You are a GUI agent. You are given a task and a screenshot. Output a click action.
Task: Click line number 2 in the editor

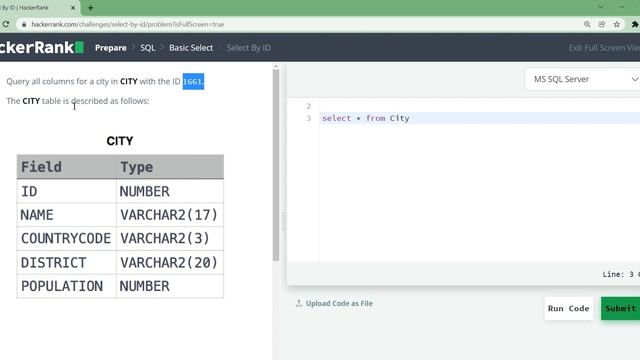pos(309,107)
